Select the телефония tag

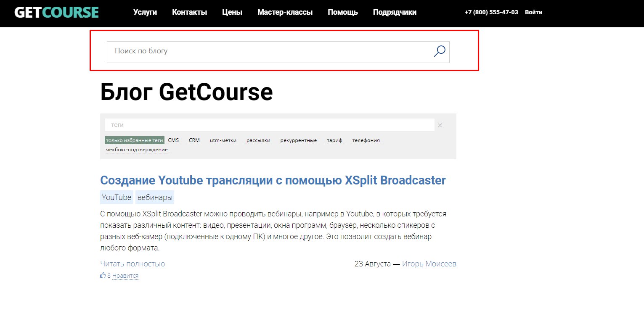coord(366,140)
